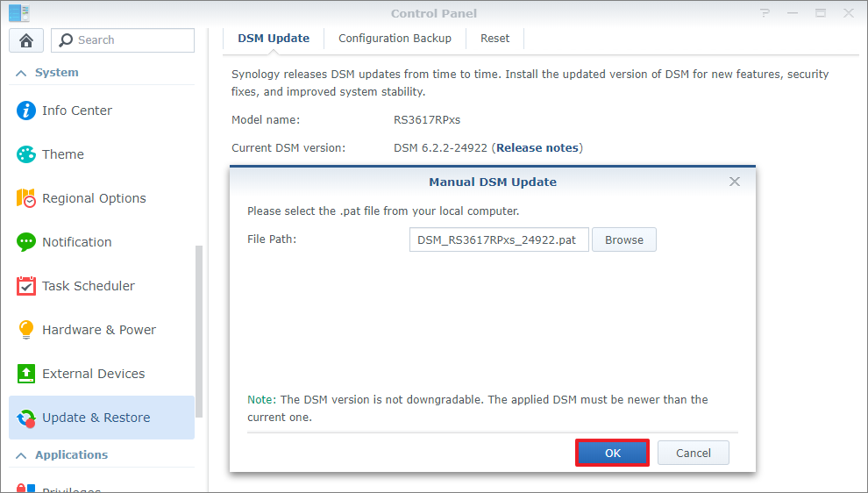Cancel the Manual DSM Update dialog
868x493 pixels.
click(x=693, y=453)
